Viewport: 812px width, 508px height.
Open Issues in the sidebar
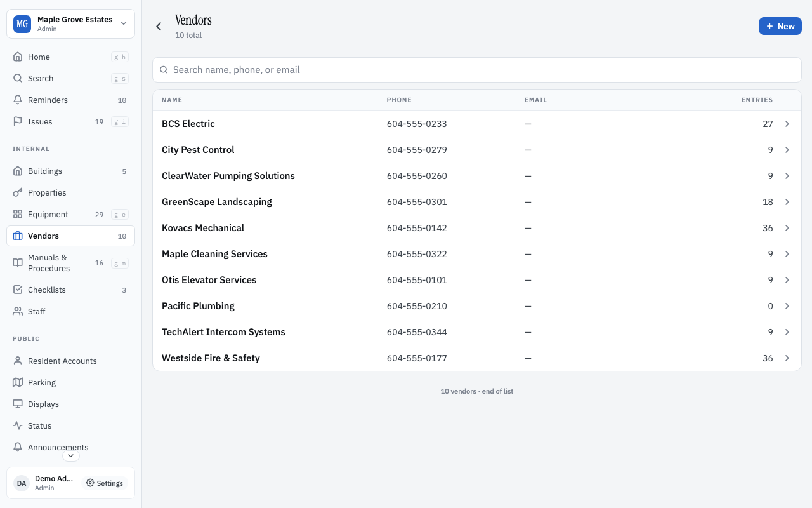70,121
